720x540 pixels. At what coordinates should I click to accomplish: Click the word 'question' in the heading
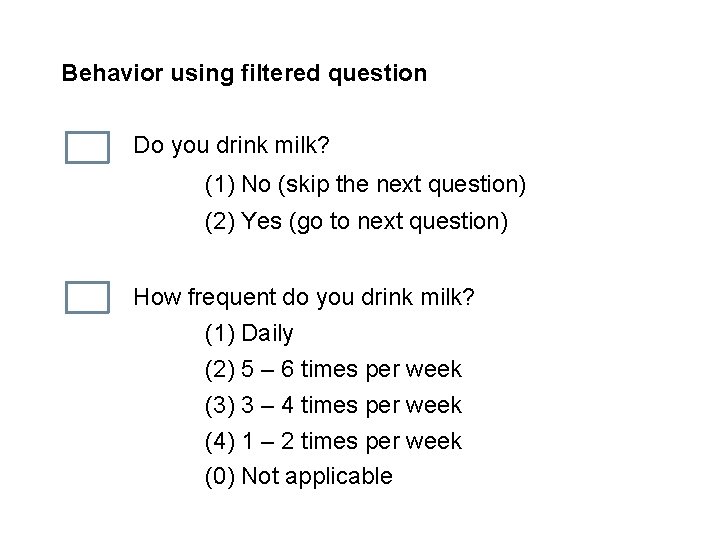[377, 74]
